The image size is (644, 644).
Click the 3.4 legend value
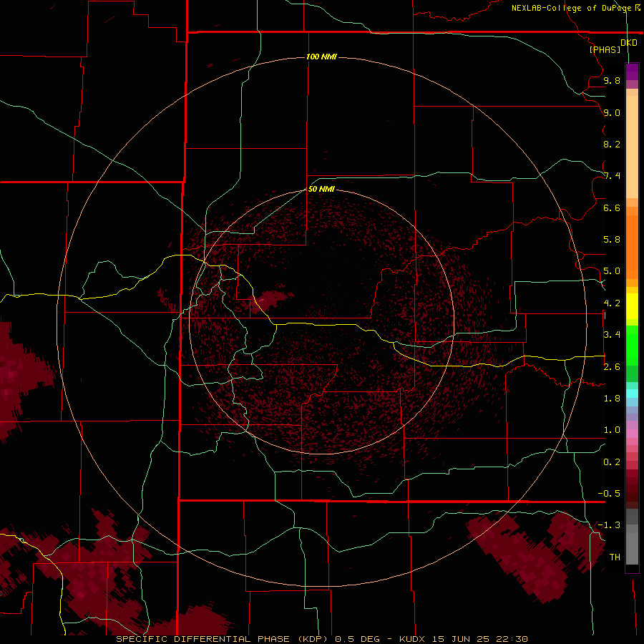click(x=612, y=335)
